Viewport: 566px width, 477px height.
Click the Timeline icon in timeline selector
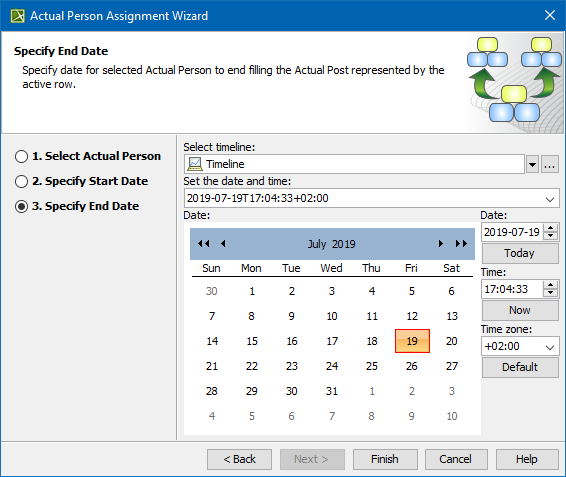click(x=195, y=164)
